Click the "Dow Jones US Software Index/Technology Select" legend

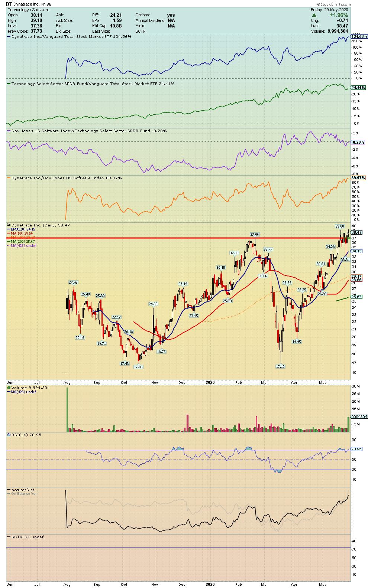coord(87,131)
